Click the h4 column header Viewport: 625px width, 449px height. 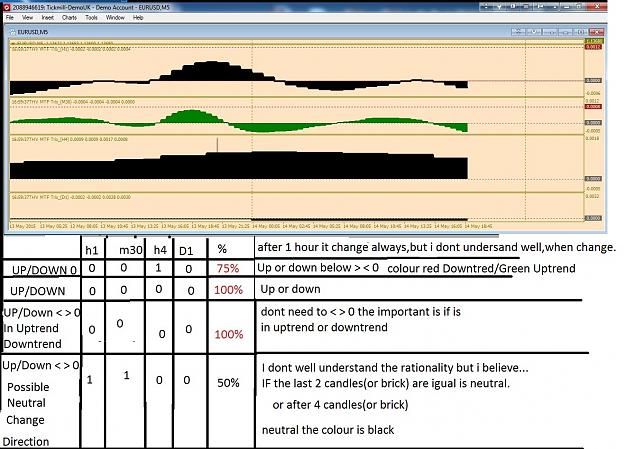(x=160, y=250)
